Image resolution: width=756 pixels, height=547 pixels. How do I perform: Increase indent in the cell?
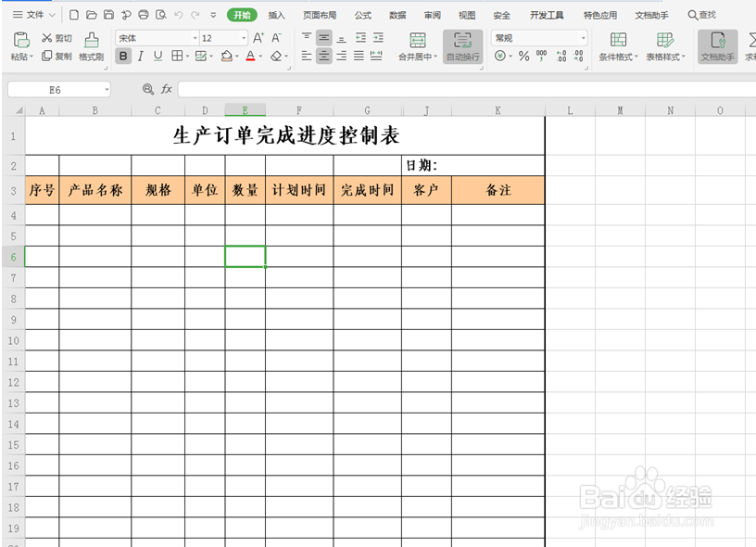click(x=378, y=38)
